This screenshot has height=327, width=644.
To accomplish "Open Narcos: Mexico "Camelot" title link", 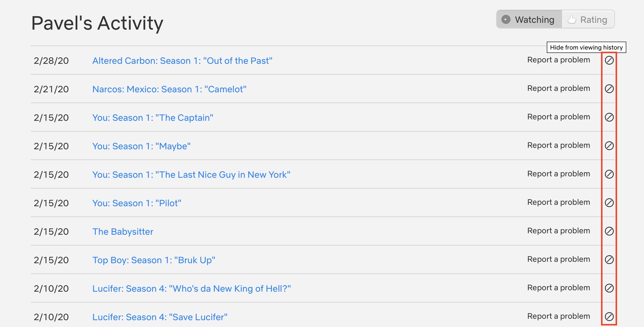I will 169,89.
